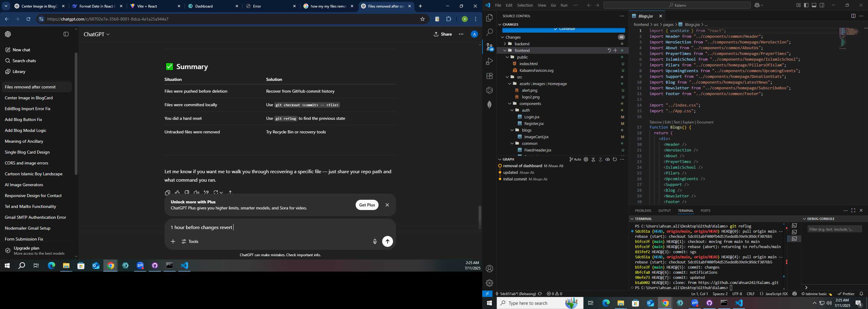The image size is (868, 309).
Task: Switch to the PORTS panel tab
Action: pyautogui.click(x=705, y=211)
